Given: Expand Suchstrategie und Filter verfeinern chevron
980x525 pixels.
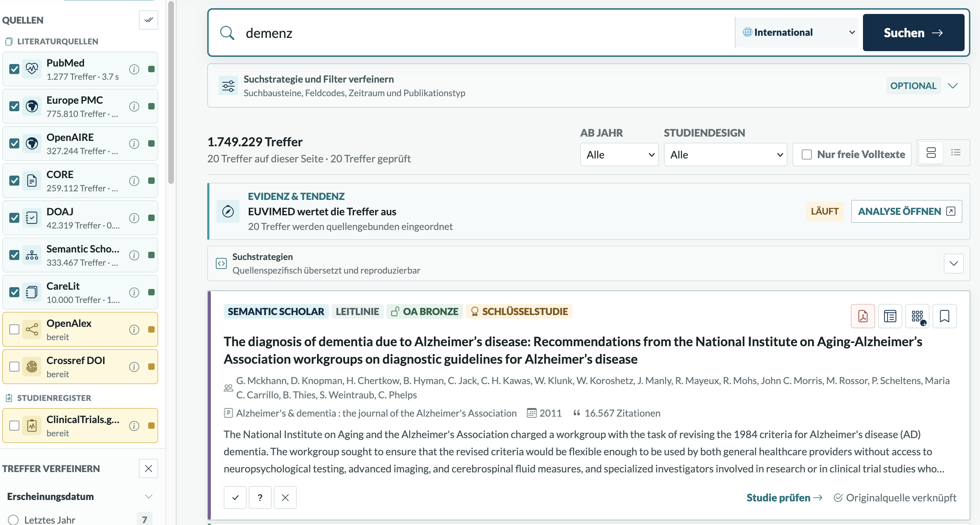Looking at the screenshot, I should [953, 85].
